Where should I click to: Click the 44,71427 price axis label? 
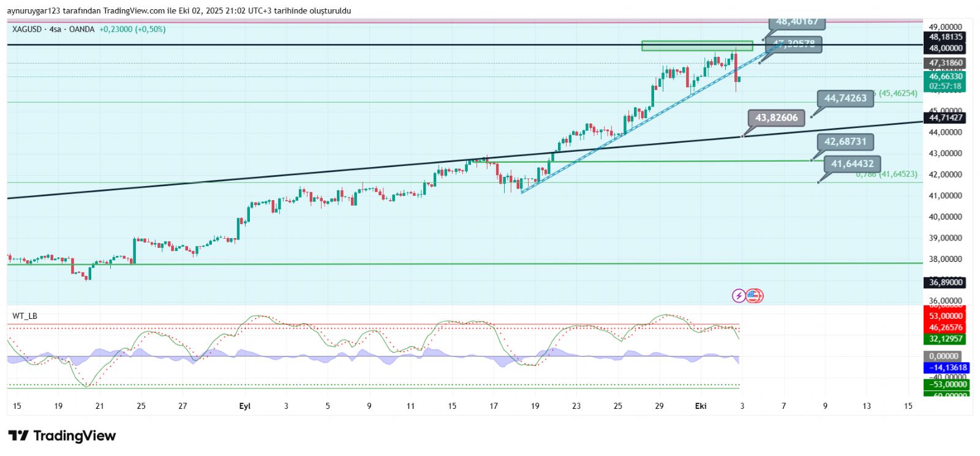[x=945, y=118]
